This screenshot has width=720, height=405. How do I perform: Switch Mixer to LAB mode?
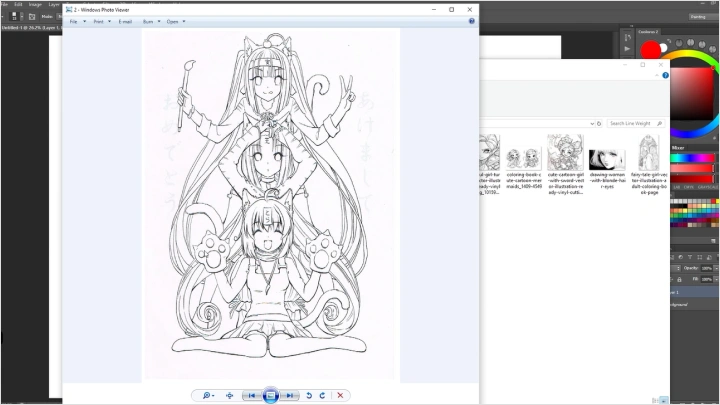coord(677,187)
